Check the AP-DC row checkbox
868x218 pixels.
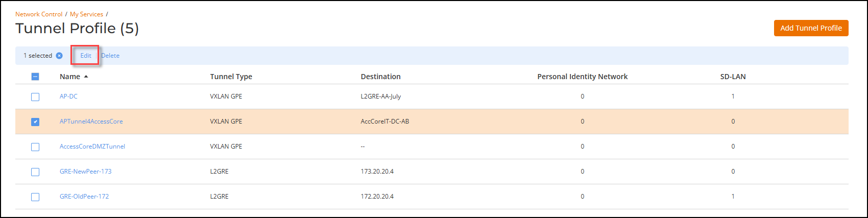(35, 96)
